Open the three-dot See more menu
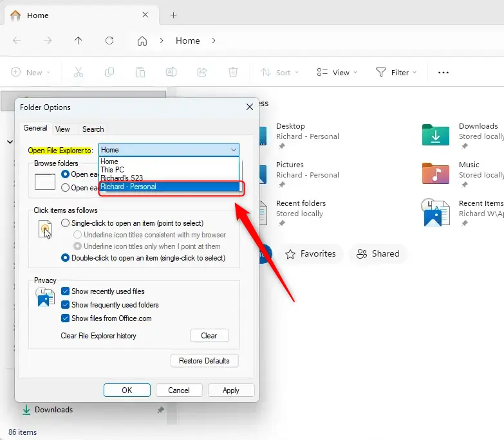This screenshot has height=440, width=504. pos(443,73)
